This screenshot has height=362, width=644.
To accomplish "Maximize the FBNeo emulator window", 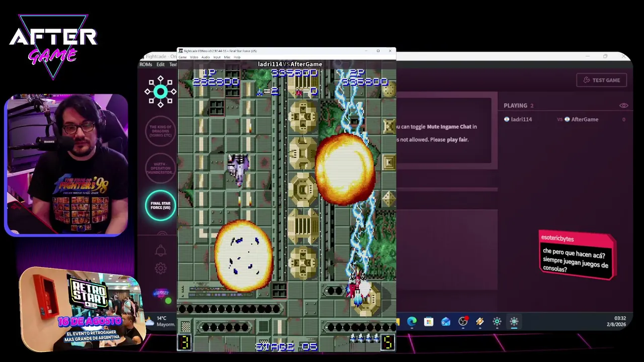I will pyautogui.click(x=378, y=51).
